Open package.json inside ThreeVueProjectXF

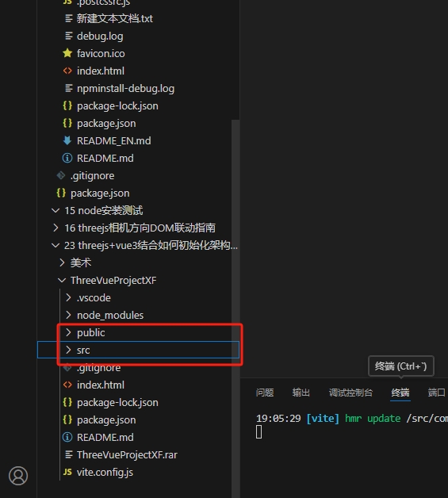[106, 419]
